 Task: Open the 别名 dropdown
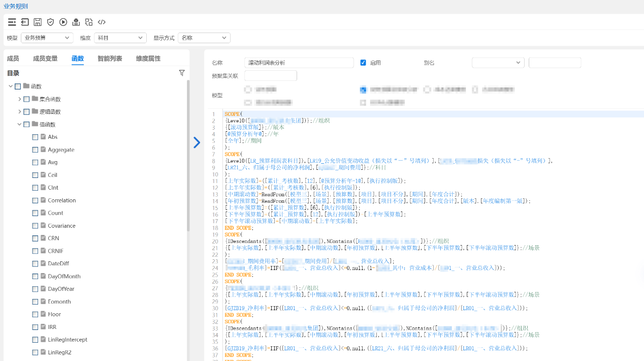(498, 63)
